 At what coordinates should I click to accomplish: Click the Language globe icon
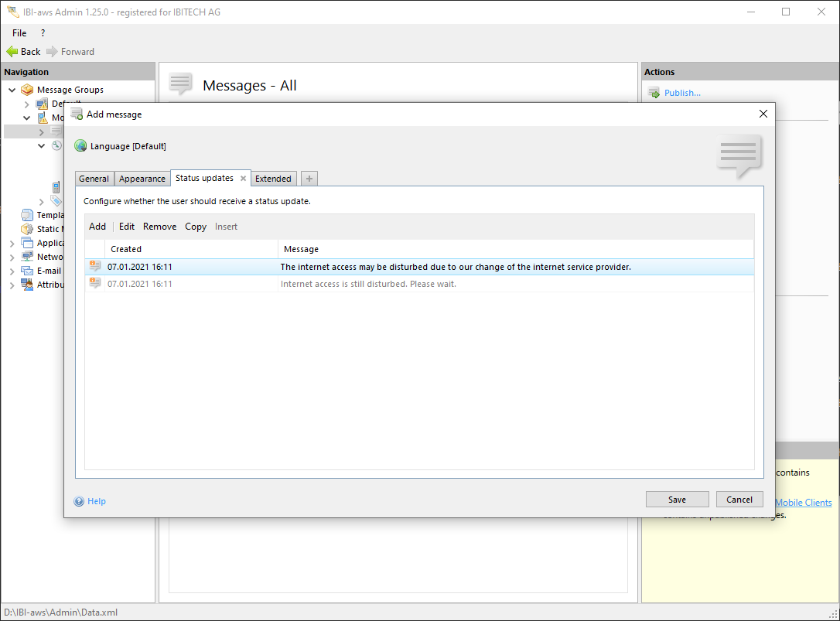pos(80,146)
